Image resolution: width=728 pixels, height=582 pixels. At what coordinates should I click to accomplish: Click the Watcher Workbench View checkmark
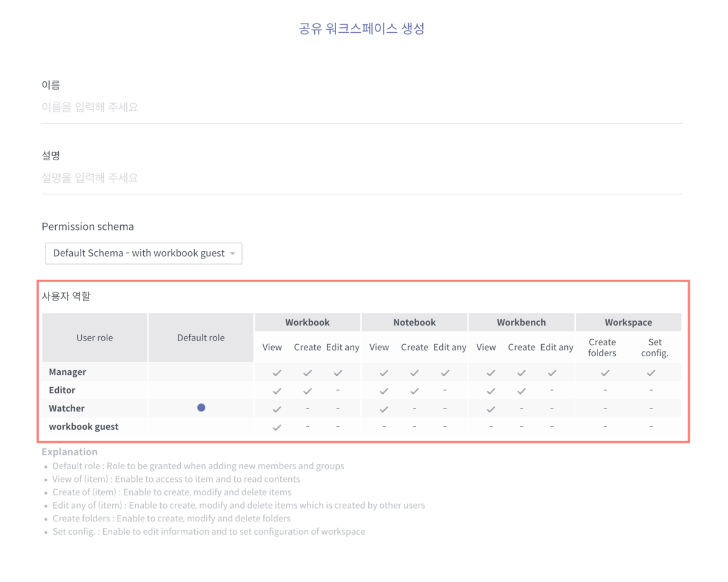(x=491, y=409)
